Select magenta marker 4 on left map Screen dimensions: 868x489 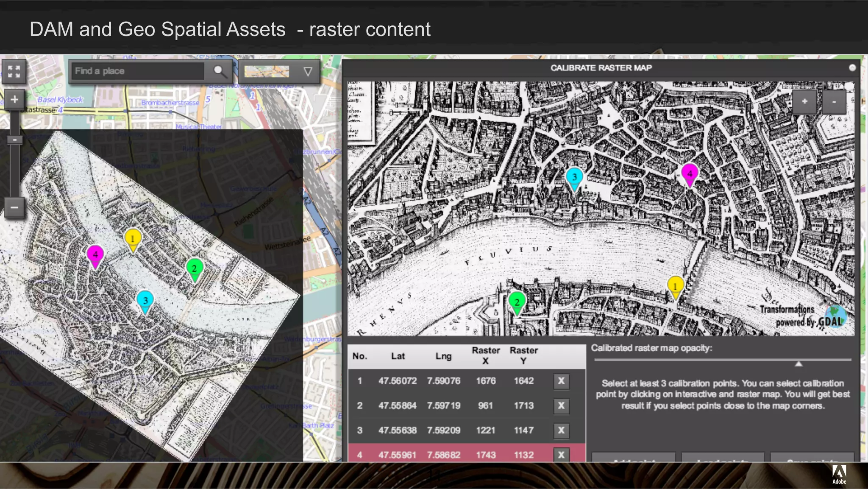[95, 257]
